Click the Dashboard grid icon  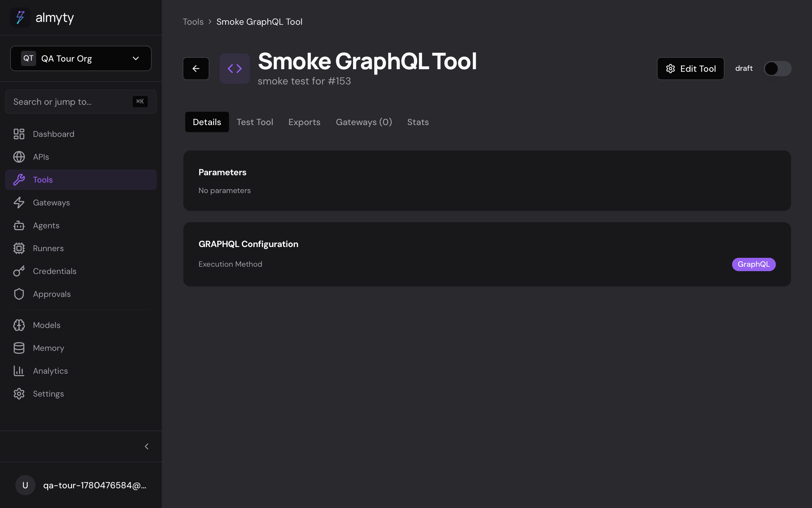click(19, 134)
